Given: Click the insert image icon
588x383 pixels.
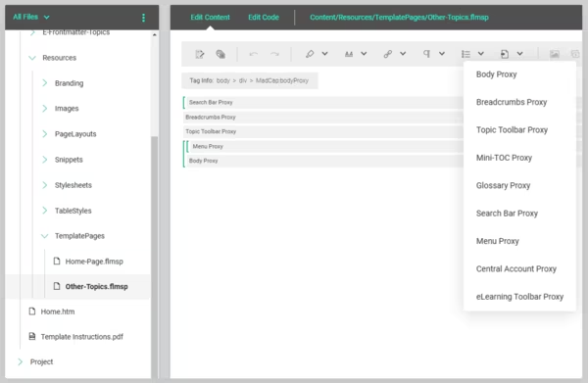Looking at the screenshot, I should coord(555,54).
